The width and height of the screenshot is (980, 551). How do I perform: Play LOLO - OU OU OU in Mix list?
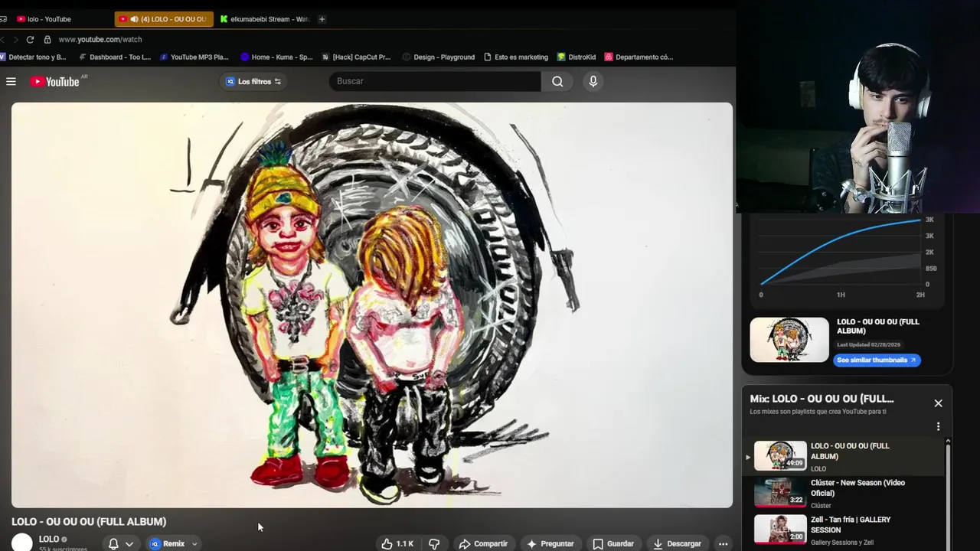(x=844, y=456)
